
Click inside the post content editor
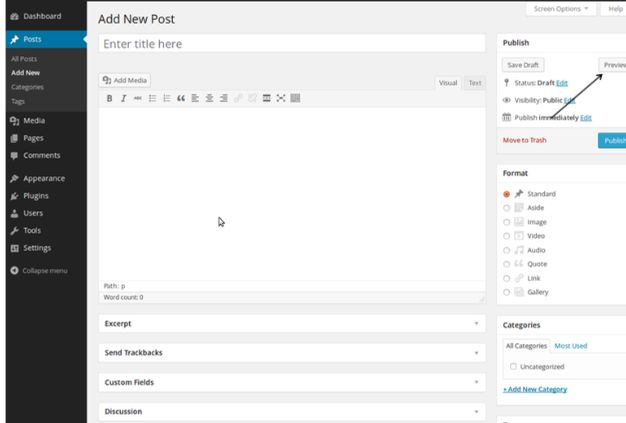coord(292,194)
